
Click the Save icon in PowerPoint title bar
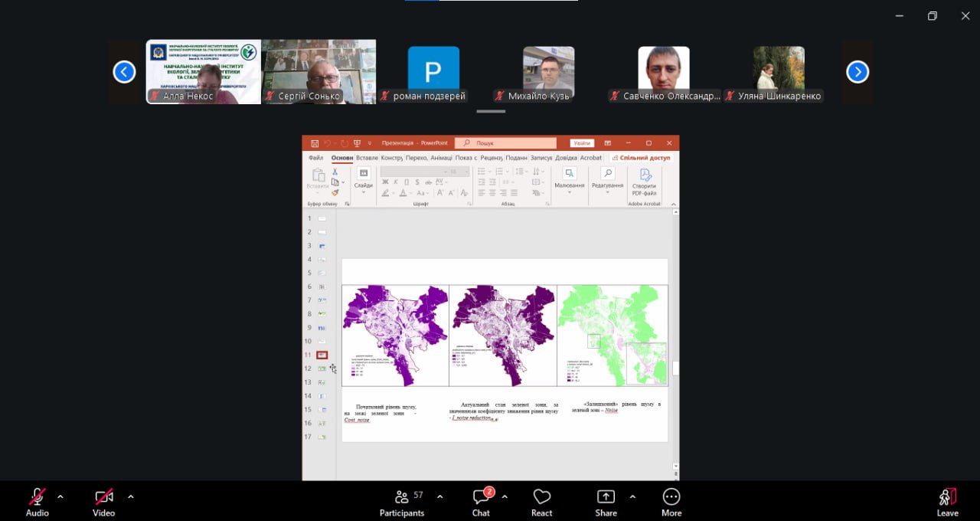pyautogui.click(x=315, y=143)
